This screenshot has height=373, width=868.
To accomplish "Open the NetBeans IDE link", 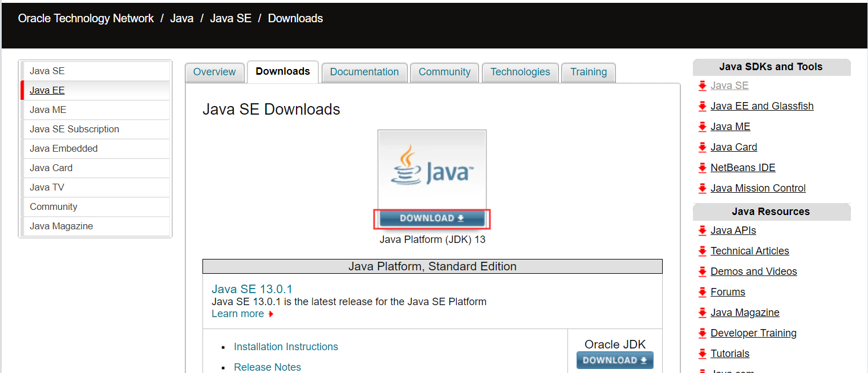I will (743, 168).
